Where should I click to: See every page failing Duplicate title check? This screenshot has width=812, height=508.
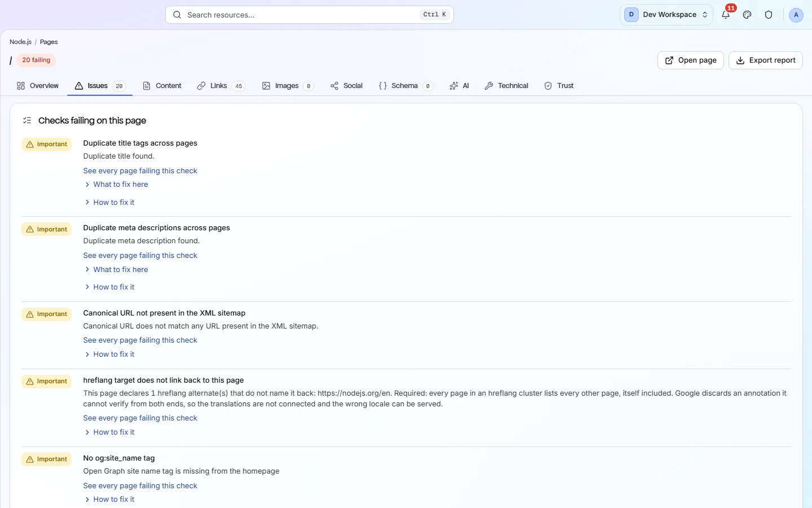pyautogui.click(x=140, y=171)
